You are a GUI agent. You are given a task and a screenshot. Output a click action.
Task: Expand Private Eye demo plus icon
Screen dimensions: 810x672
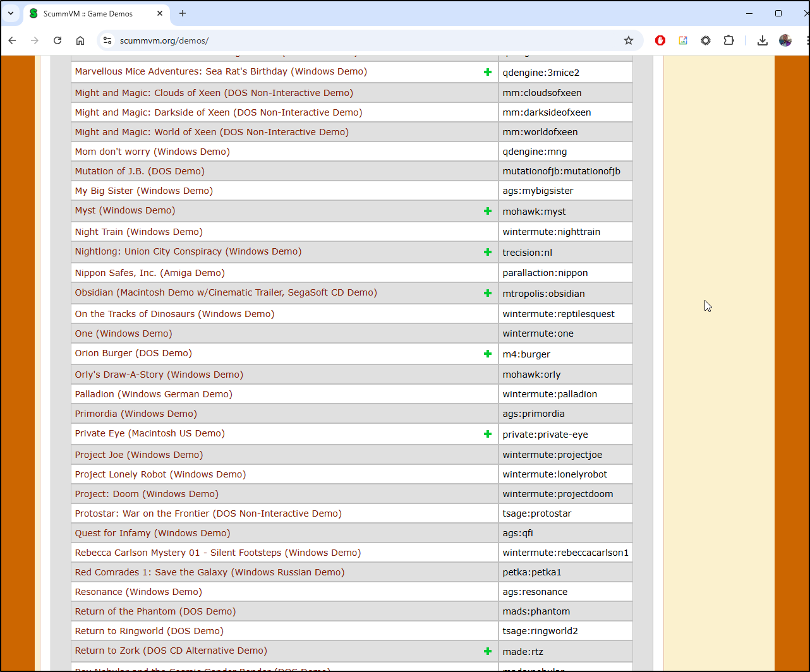click(487, 434)
